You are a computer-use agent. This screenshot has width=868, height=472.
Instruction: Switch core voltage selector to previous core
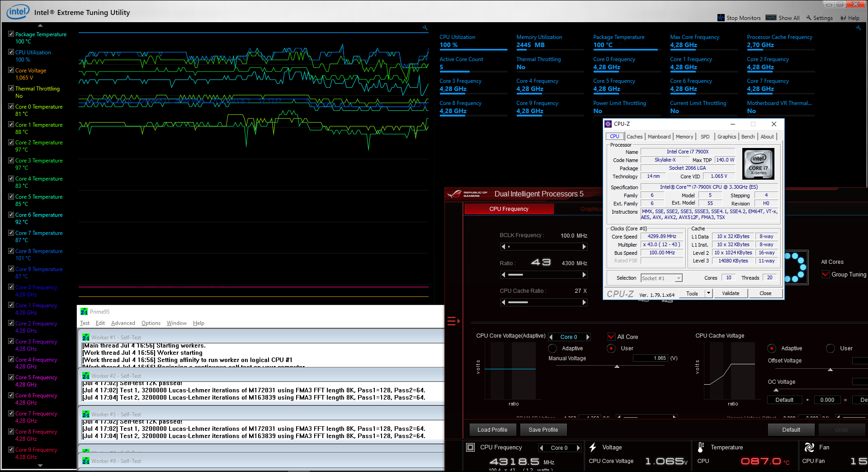click(551, 337)
